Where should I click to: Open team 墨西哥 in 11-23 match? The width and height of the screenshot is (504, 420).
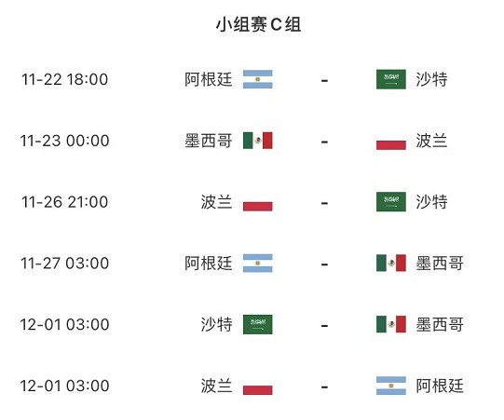pos(209,141)
